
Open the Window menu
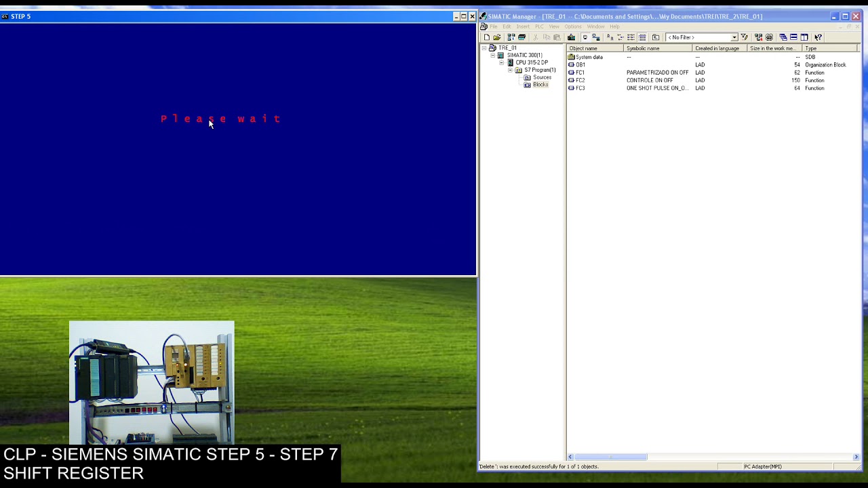[x=595, y=26]
